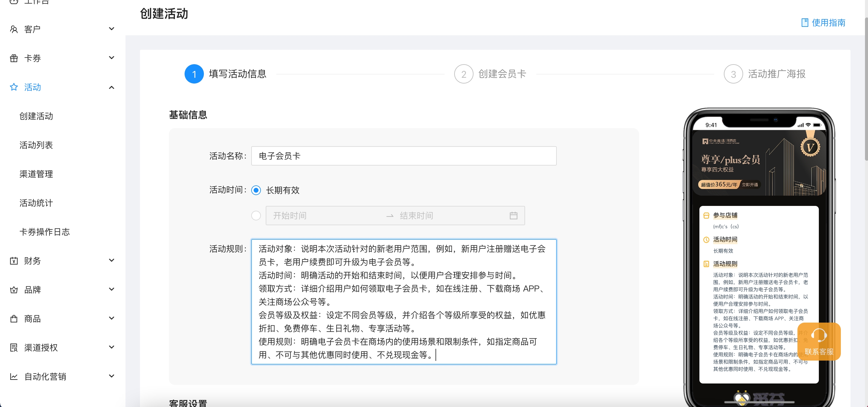Click the gold V badge in the phone preview

pos(810,147)
